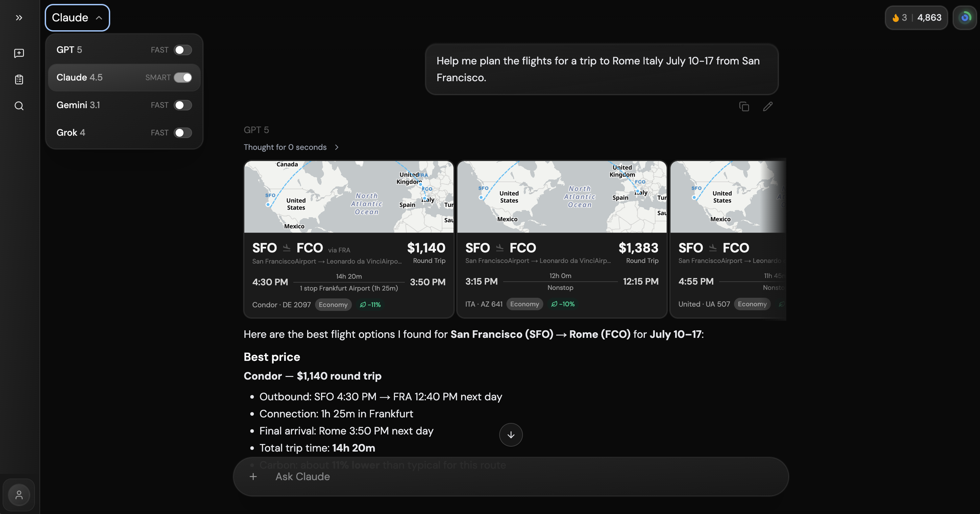Expand the sidebar with double chevron icon
This screenshot has height=514, width=980.
tap(19, 17)
